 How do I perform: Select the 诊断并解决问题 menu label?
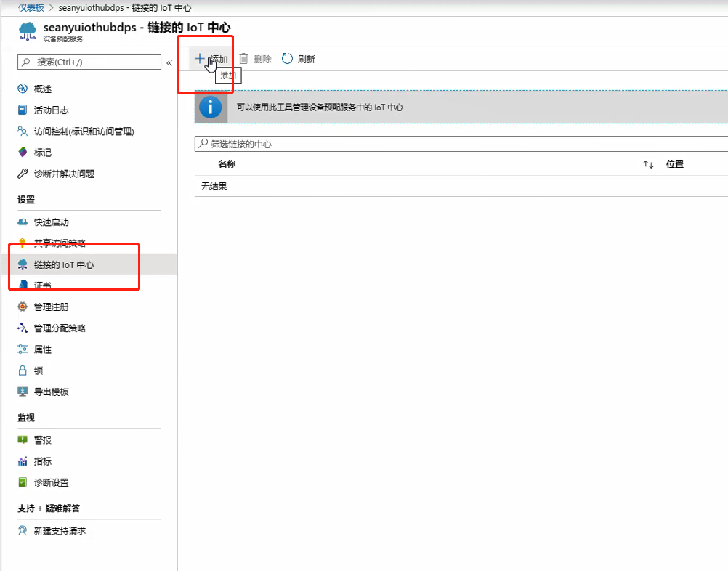click(64, 174)
